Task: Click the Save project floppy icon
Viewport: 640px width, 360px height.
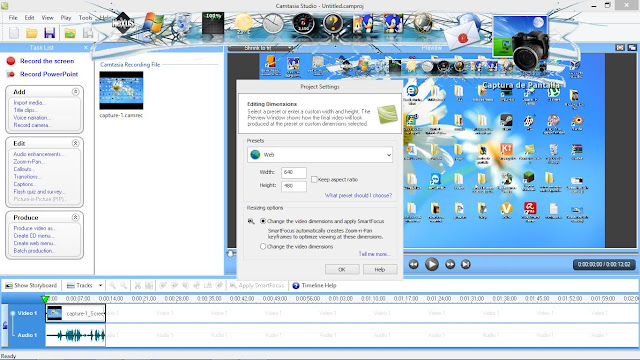Action: point(49,33)
